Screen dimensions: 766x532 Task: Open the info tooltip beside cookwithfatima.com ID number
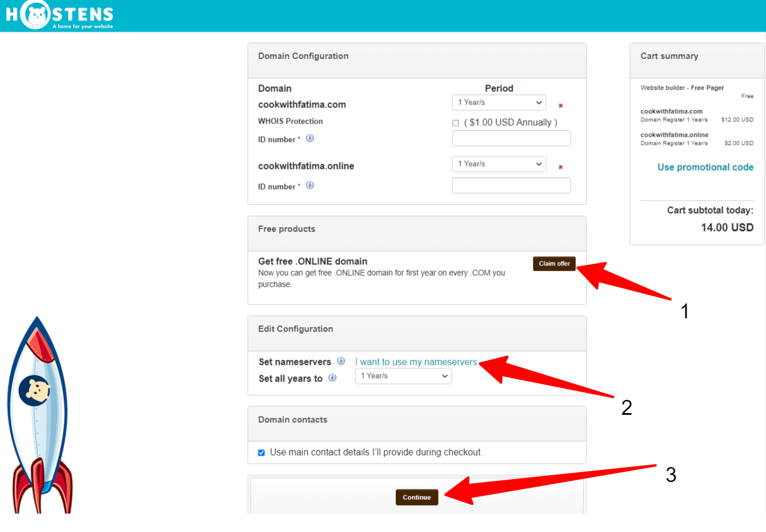[x=310, y=138]
